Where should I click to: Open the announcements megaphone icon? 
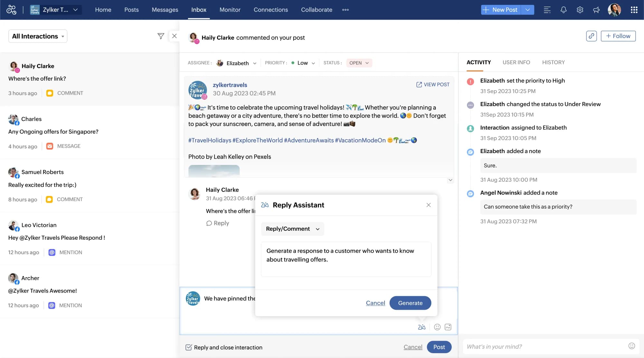pos(596,10)
